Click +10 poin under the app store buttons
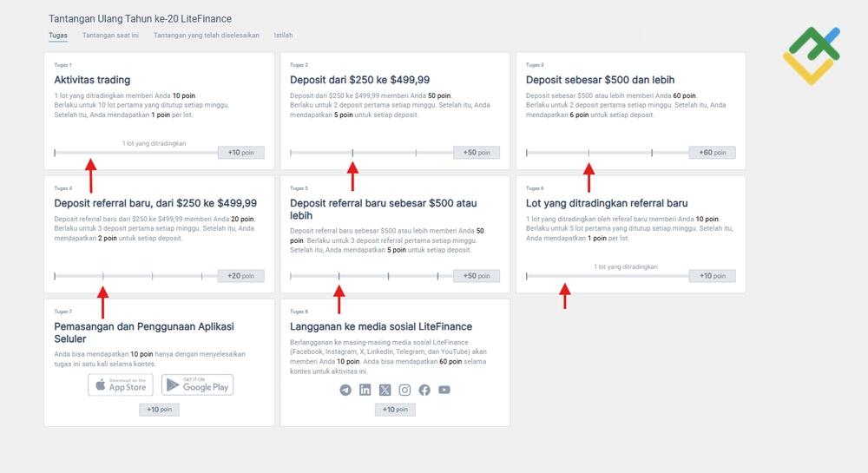 (160, 410)
